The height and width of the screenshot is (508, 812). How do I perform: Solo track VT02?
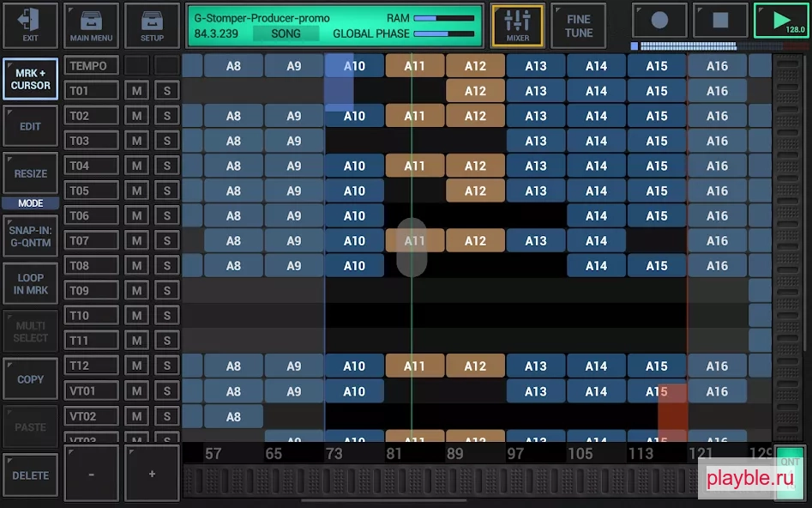click(x=166, y=416)
